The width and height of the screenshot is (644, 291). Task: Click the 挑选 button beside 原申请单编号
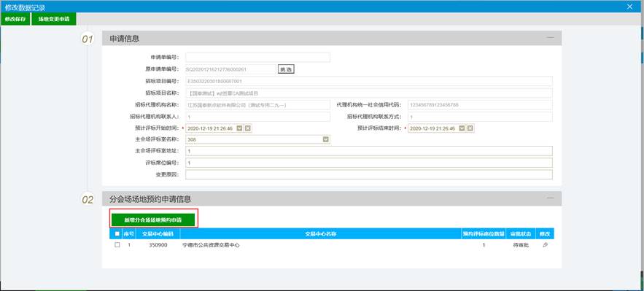tap(287, 69)
